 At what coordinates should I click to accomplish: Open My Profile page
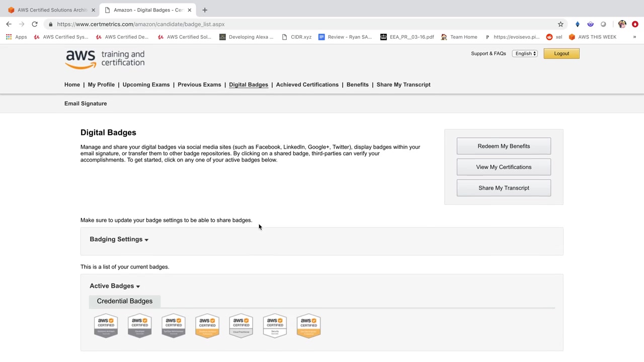[101, 84]
